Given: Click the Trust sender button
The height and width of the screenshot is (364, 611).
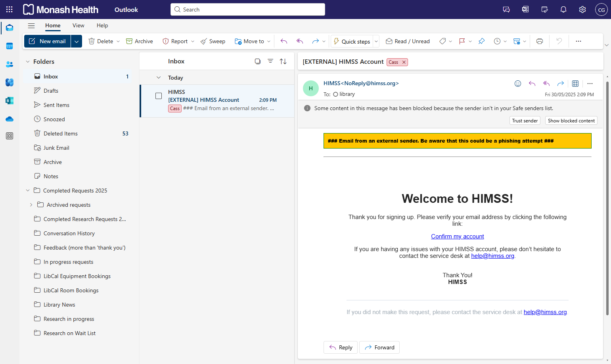Looking at the screenshot, I should tap(525, 121).
